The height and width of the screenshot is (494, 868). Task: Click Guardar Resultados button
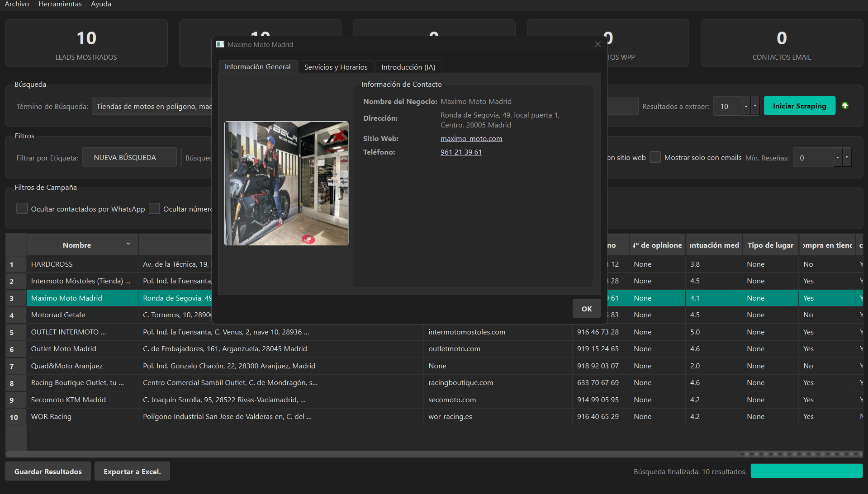coord(48,471)
